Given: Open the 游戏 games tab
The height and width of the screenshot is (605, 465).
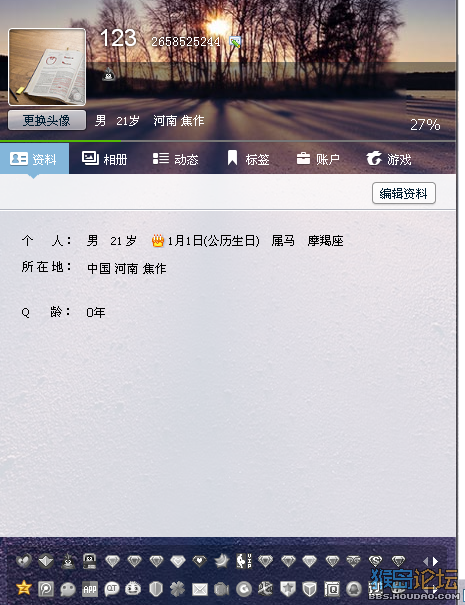Looking at the screenshot, I should coord(389,159).
